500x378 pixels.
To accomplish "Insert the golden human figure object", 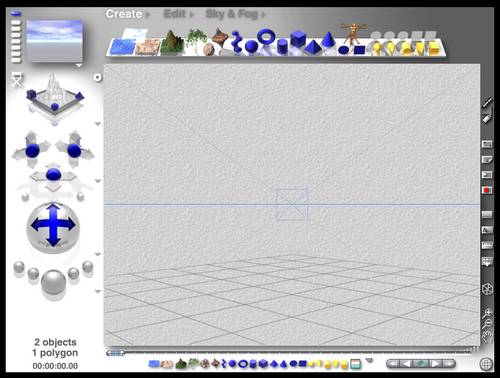I will (x=352, y=33).
